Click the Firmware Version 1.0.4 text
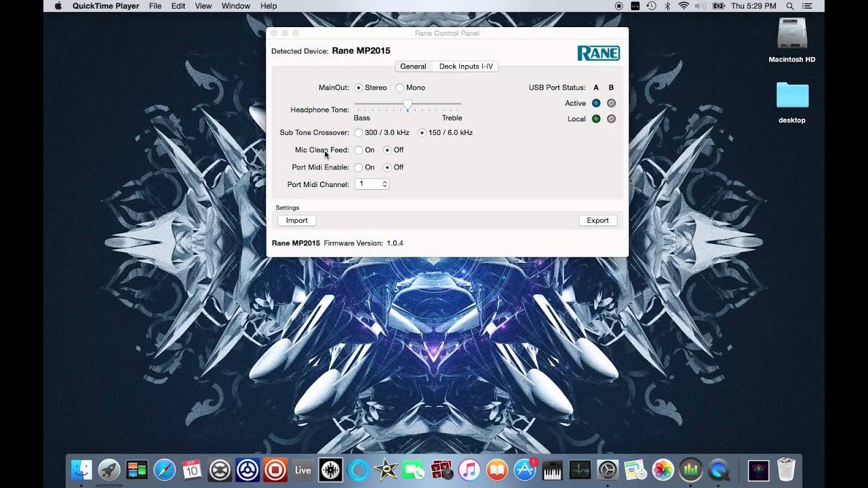 pyautogui.click(x=363, y=243)
